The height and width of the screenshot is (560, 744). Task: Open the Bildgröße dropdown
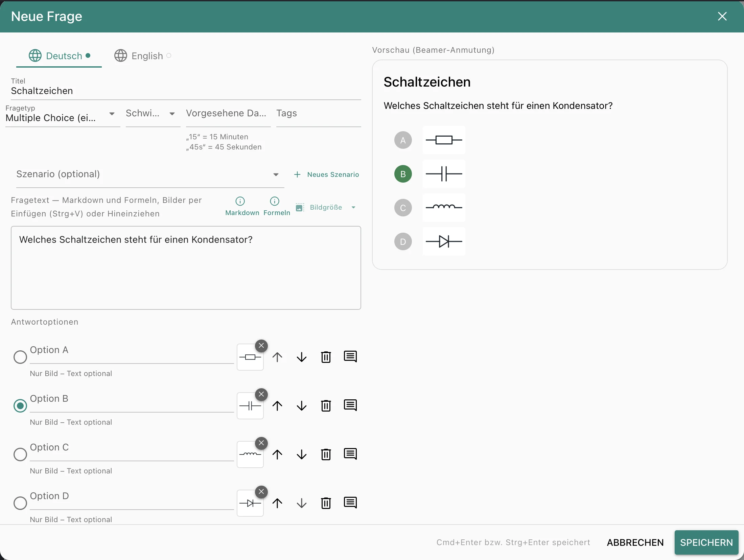[326, 207]
